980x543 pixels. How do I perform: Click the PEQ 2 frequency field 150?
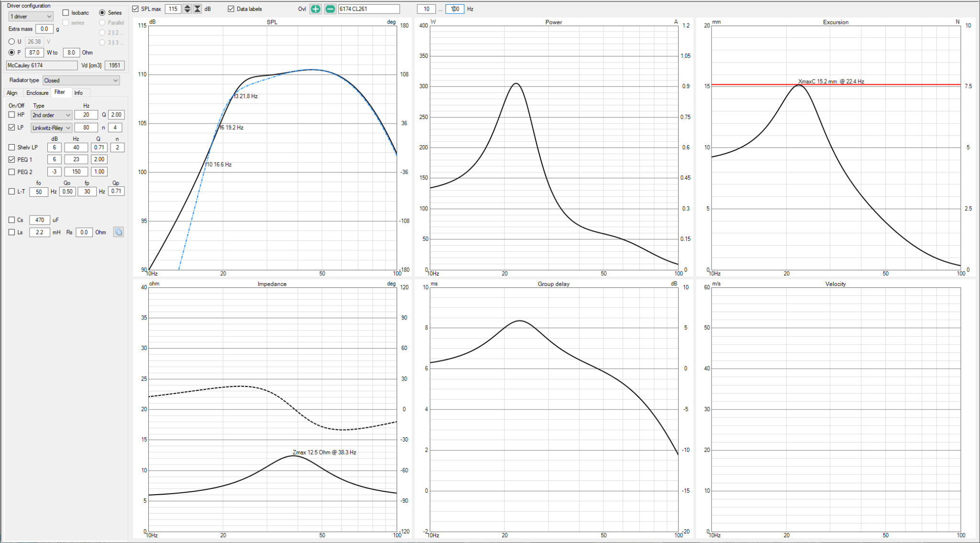pos(76,172)
